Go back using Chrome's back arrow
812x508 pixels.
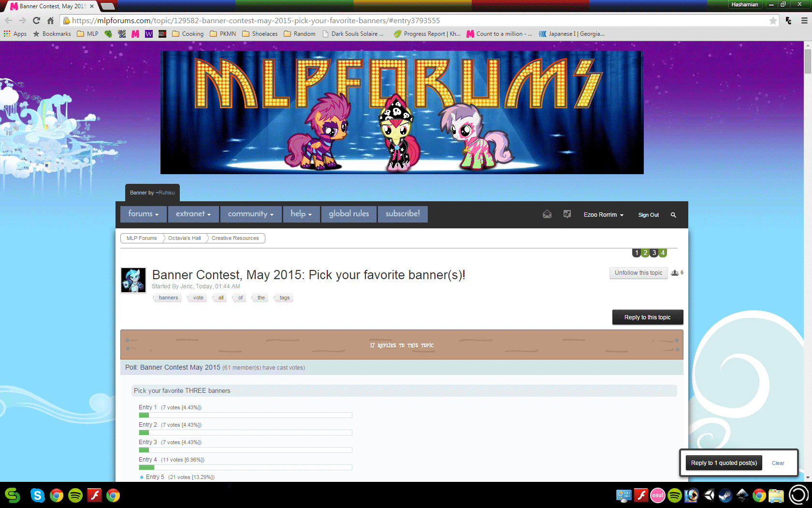(8, 20)
